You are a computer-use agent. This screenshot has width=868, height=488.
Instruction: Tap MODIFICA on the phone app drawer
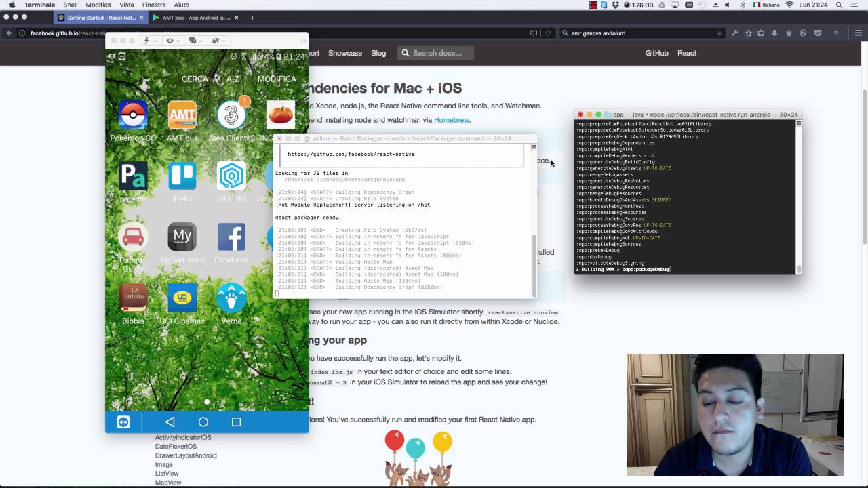pos(277,79)
